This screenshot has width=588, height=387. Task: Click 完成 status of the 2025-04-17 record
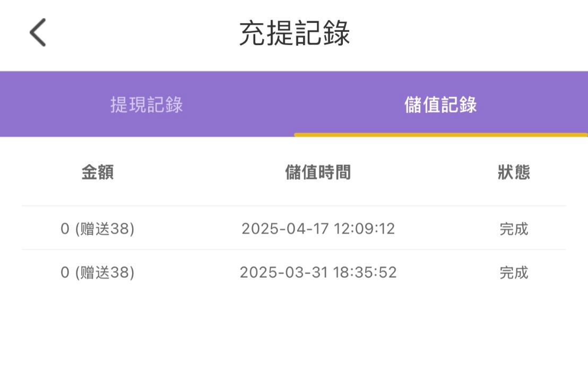click(x=514, y=229)
